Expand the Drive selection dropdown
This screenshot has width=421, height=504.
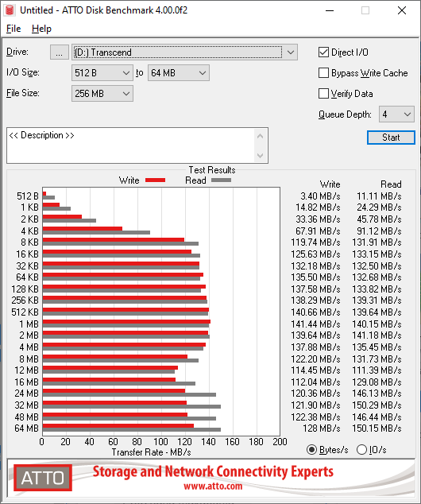tap(291, 52)
